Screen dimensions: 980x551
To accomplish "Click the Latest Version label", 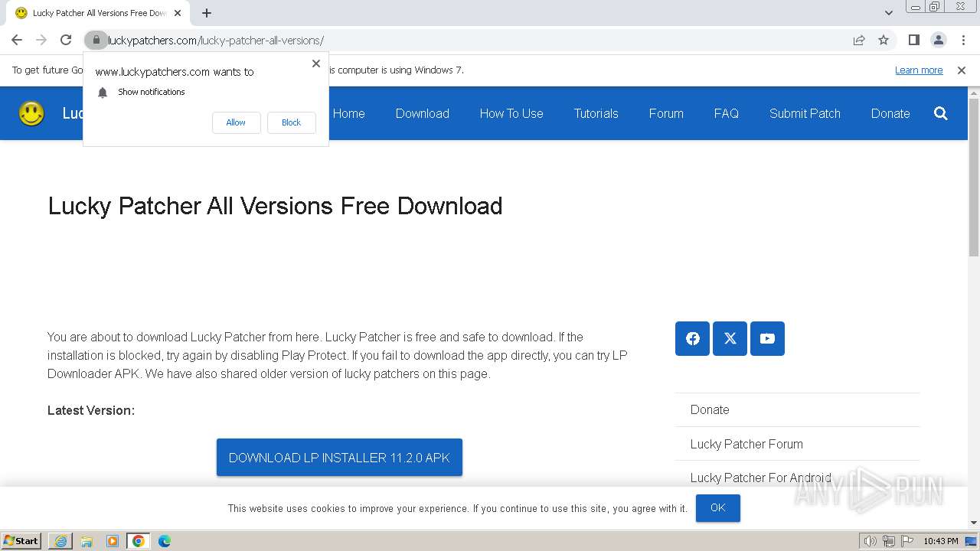I will click(x=91, y=410).
